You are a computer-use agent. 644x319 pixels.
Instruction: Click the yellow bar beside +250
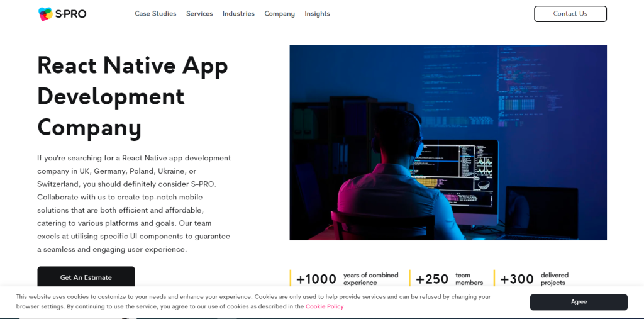[x=410, y=278]
